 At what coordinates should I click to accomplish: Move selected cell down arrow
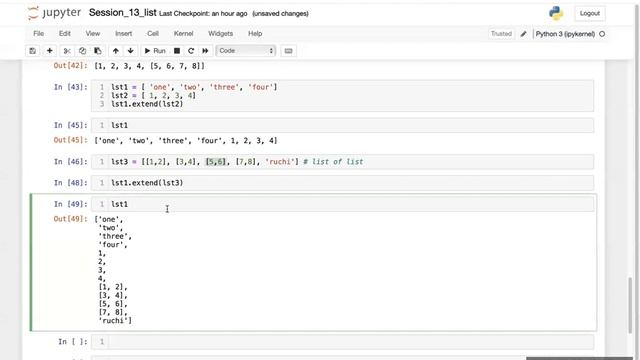[131, 51]
